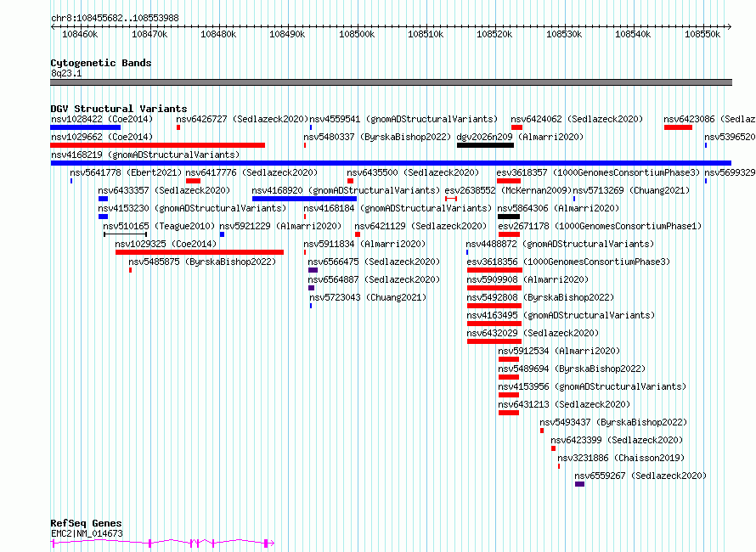Click the 108500k ruler position label
Screen dimensions: 756x552
(x=357, y=34)
